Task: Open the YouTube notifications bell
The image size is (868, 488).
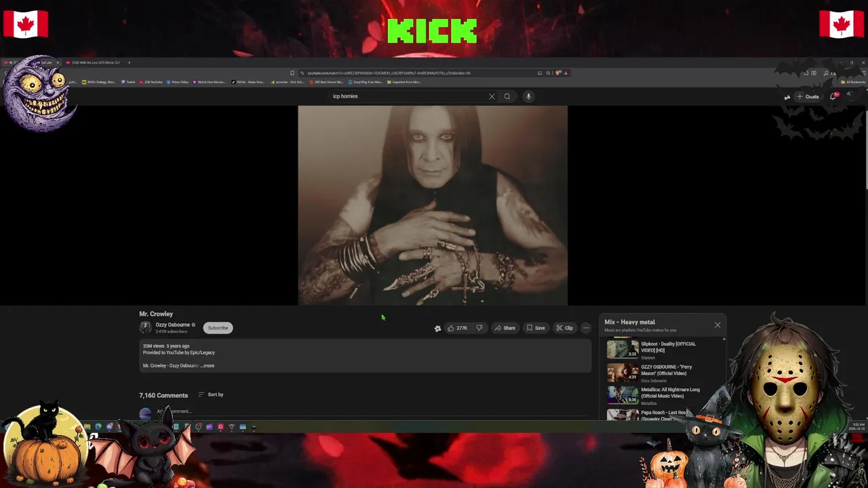Action: point(833,96)
